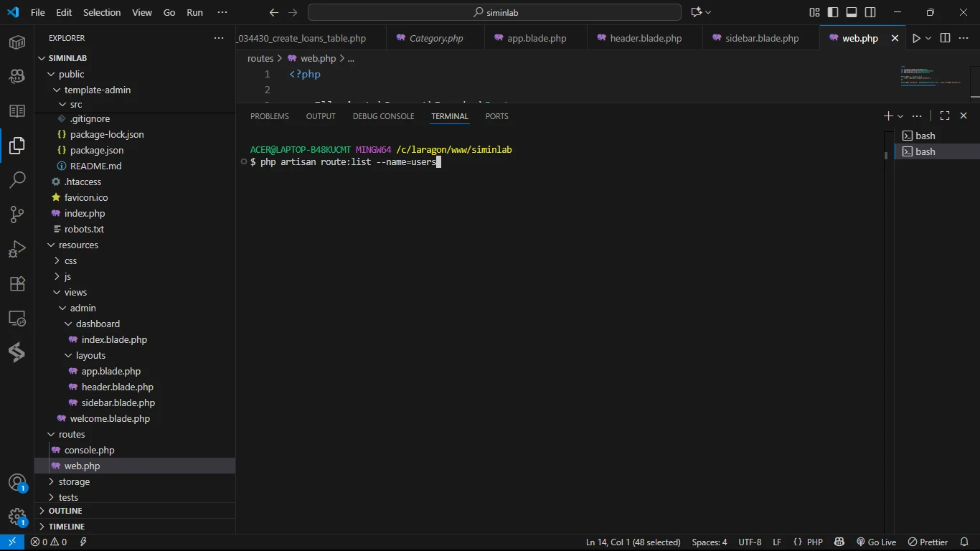Open the Selection menu
980x551 pixels.
[102, 12]
